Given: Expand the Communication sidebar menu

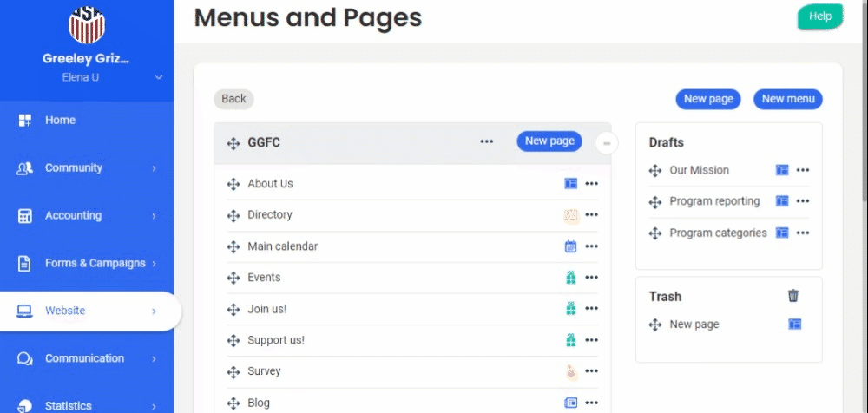Looking at the screenshot, I should (87, 358).
